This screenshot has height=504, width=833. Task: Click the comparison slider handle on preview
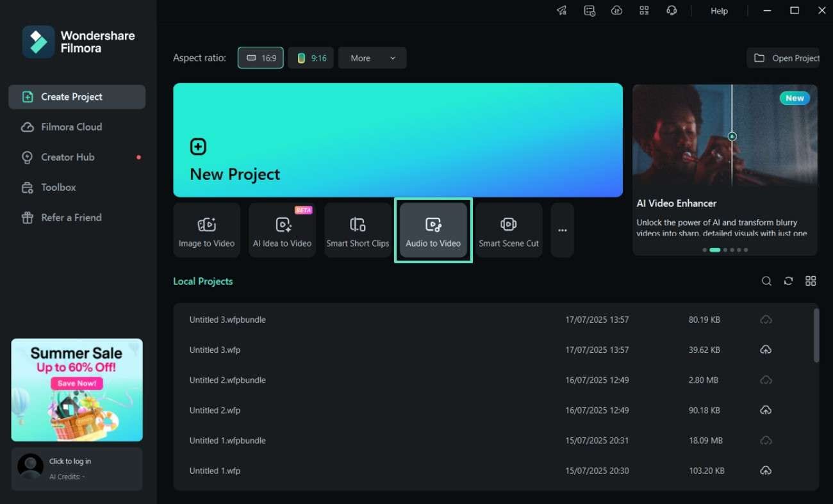[732, 136]
